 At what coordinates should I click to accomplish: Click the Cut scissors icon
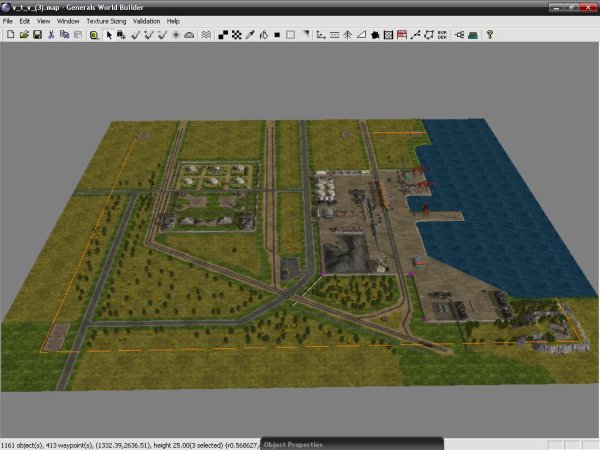click(50, 34)
